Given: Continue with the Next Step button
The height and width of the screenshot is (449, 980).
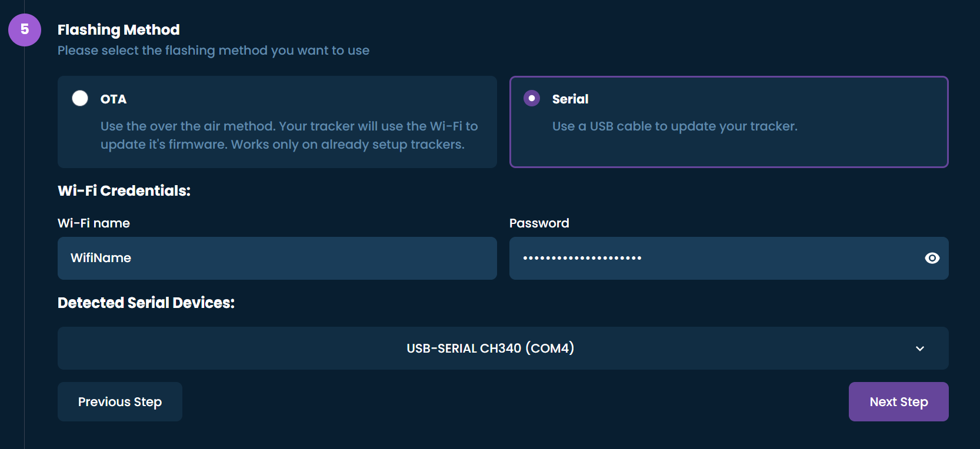Looking at the screenshot, I should 899,402.
